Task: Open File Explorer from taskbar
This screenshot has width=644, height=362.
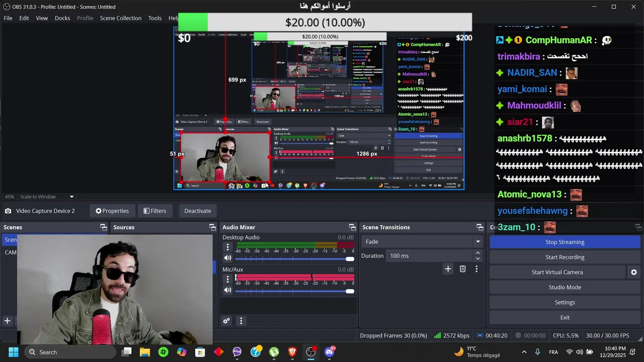Action: [145, 352]
